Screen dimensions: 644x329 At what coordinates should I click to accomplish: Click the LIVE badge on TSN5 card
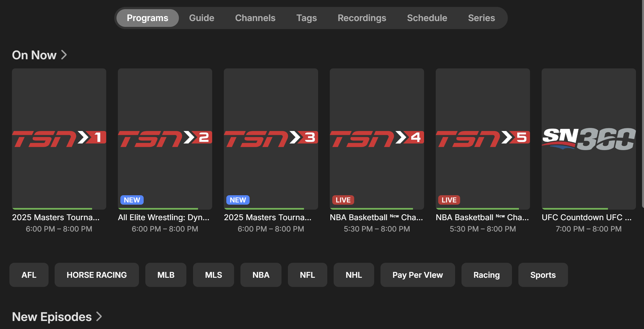[x=449, y=200]
